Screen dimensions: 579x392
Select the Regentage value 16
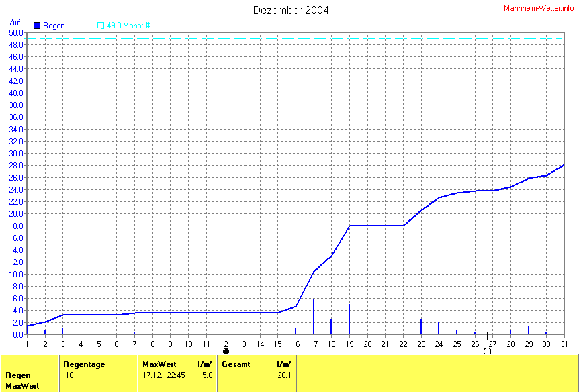click(x=69, y=375)
